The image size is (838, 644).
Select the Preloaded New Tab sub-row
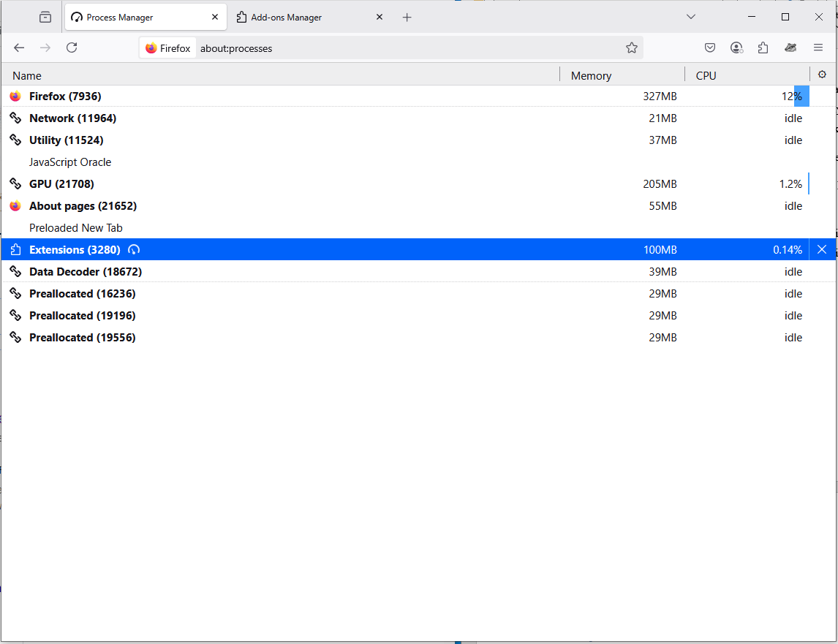(x=418, y=227)
